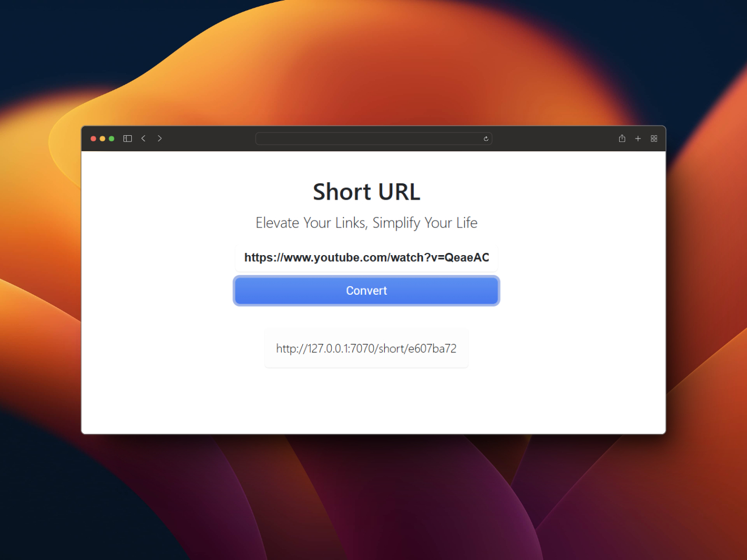Open a new tab with plus icon
Screen dimensions: 747x560
pos(638,139)
